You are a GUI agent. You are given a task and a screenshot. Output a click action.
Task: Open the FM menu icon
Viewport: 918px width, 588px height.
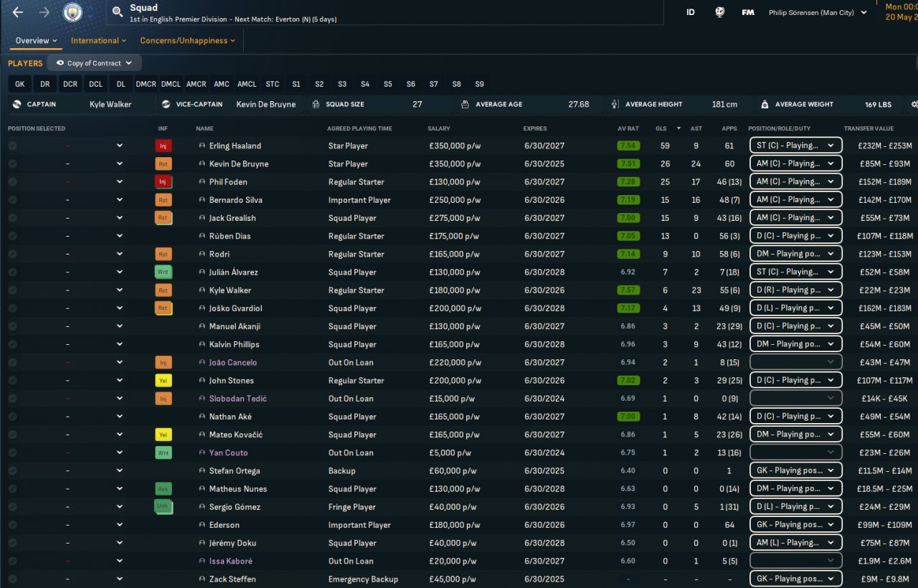point(748,12)
